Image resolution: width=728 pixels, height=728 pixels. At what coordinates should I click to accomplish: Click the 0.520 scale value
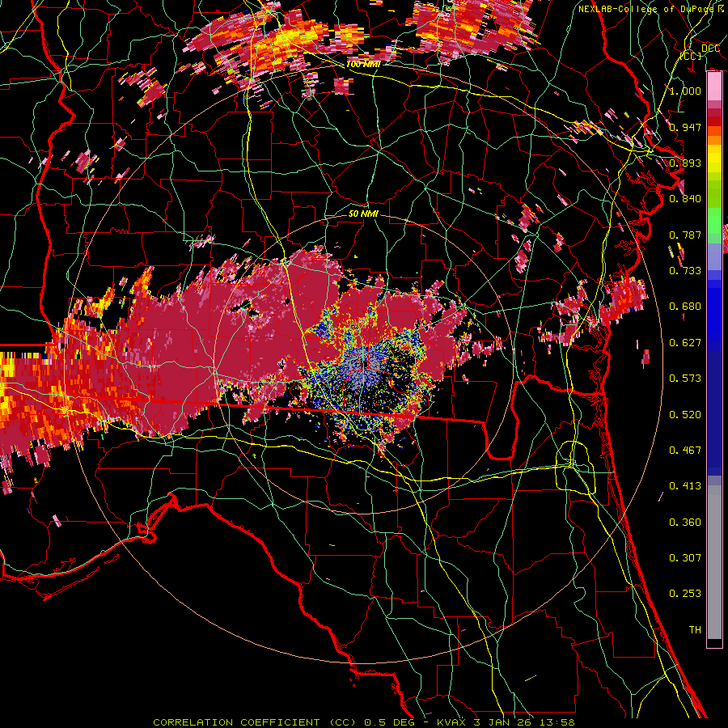tap(685, 415)
